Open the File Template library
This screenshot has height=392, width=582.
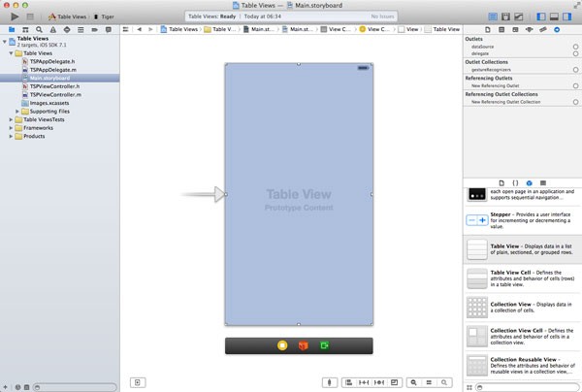click(x=501, y=183)
